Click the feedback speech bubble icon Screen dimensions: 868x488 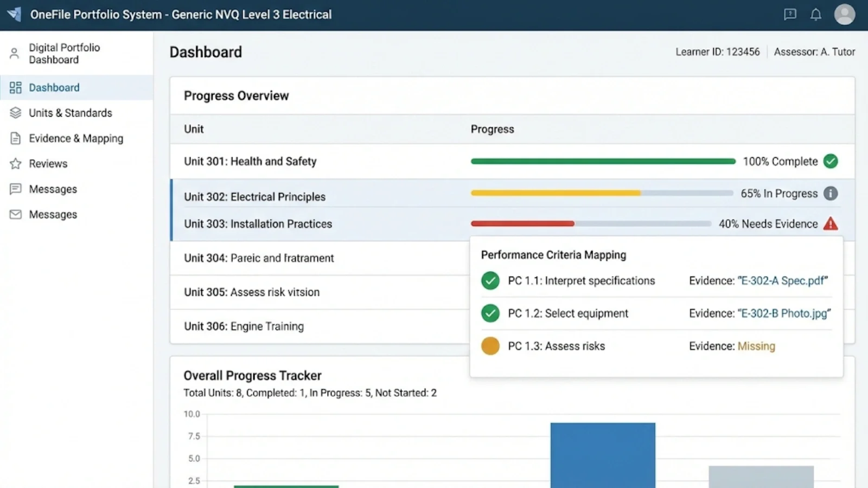click(790, 15)
